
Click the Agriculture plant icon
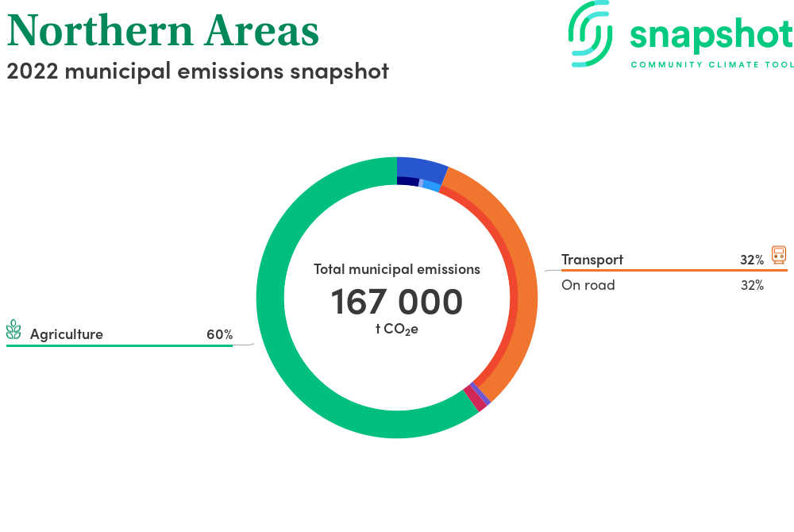[x=13, y=330]
